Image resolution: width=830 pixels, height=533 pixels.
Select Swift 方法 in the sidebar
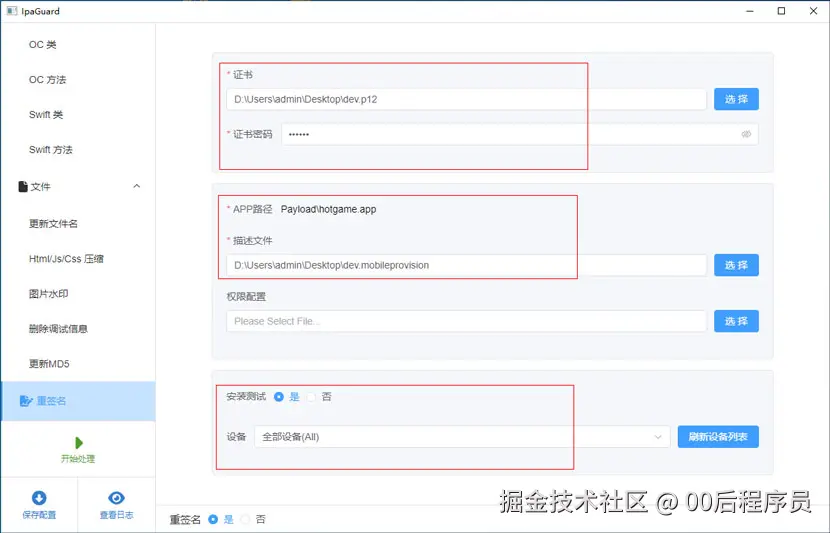click(x=50, y=149)
